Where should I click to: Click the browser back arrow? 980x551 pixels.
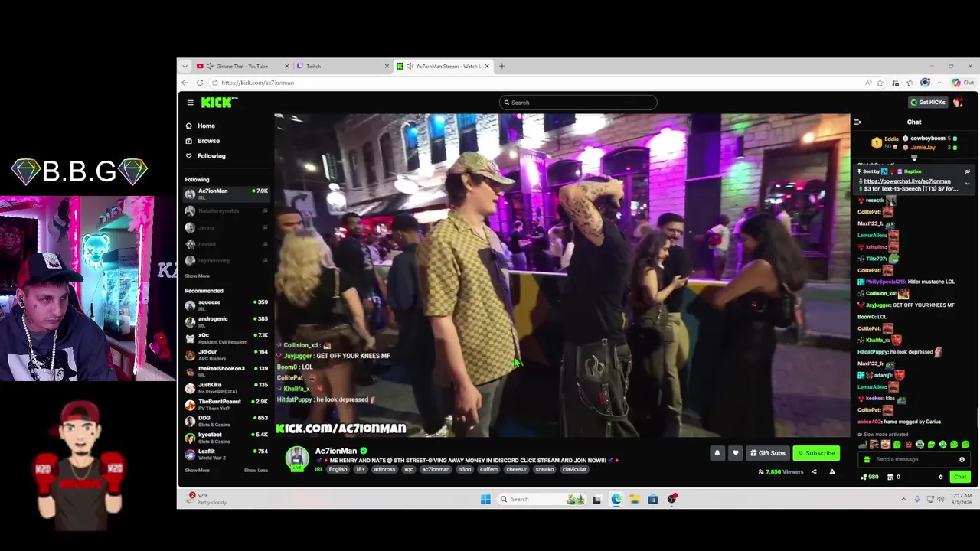click(185, 83)
